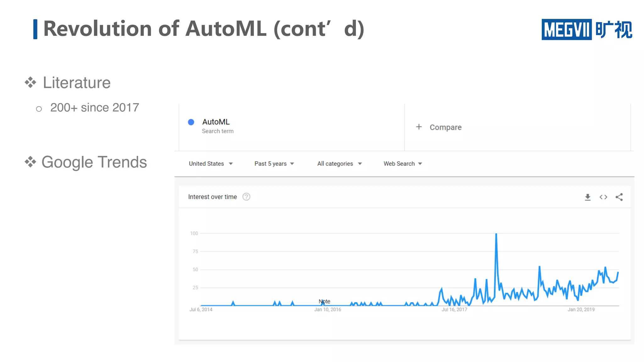Screen dimensions: 644x362
Task: Click the Literature bullet heading
Action: coord(77,83)
